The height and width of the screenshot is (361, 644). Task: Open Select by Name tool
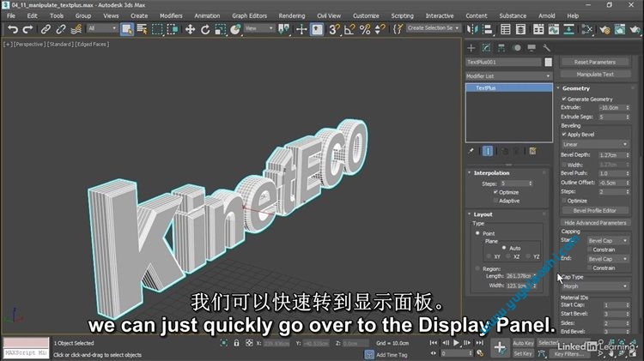coord(142,29)
